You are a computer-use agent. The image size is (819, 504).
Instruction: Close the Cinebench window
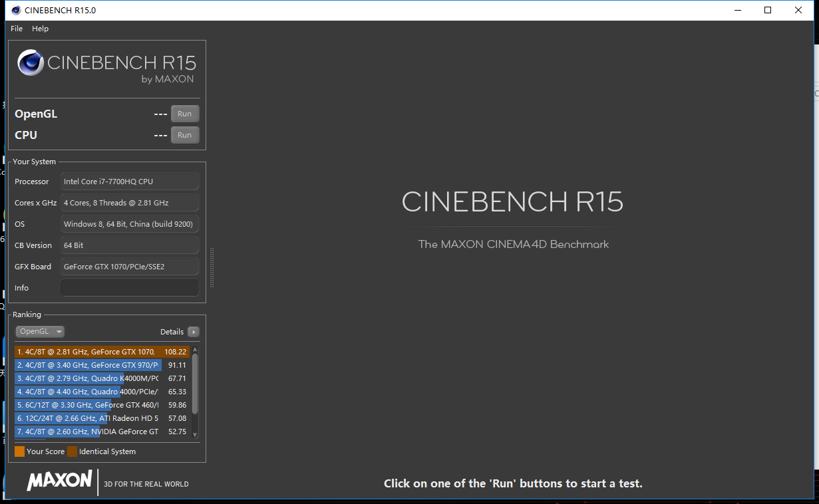(798, 10)
